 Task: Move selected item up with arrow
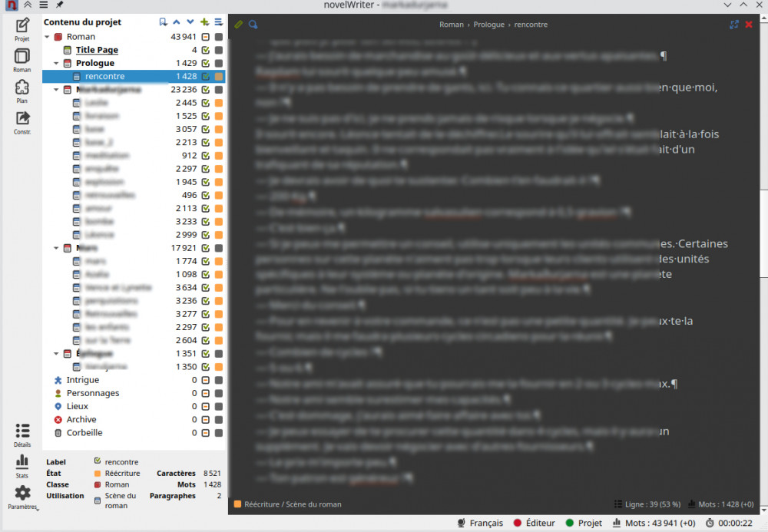177,22
